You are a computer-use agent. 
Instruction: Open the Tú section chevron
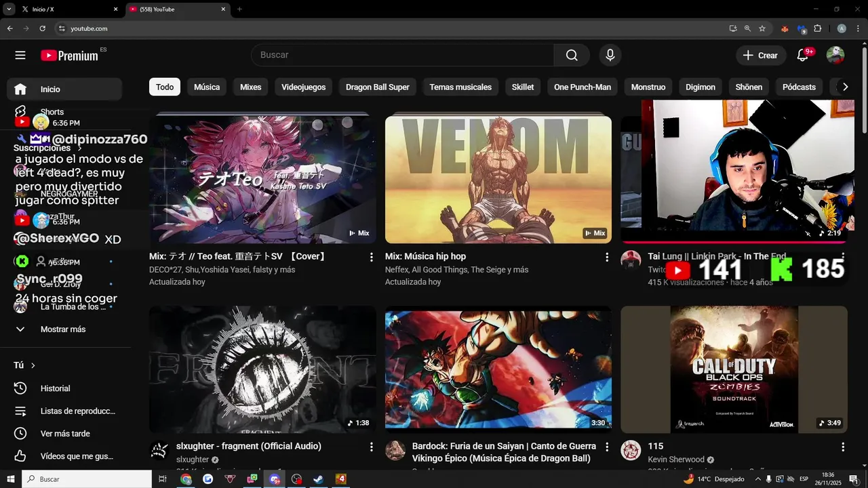point(33,365)
